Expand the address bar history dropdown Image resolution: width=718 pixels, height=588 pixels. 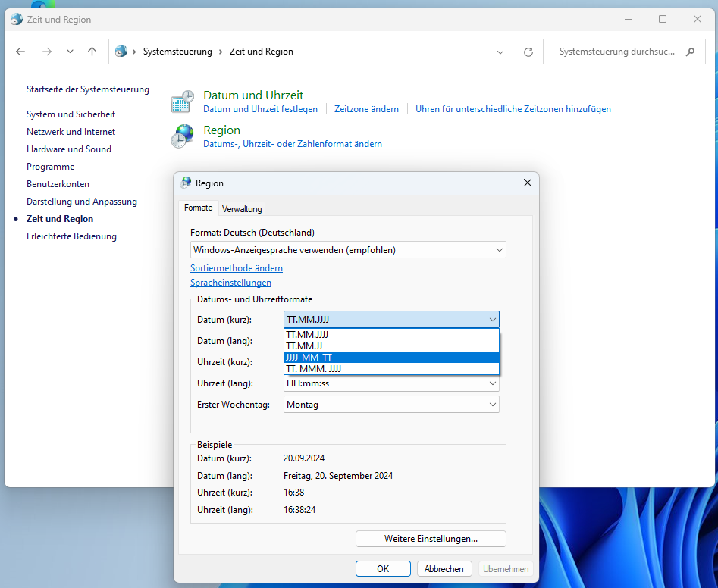500,52
